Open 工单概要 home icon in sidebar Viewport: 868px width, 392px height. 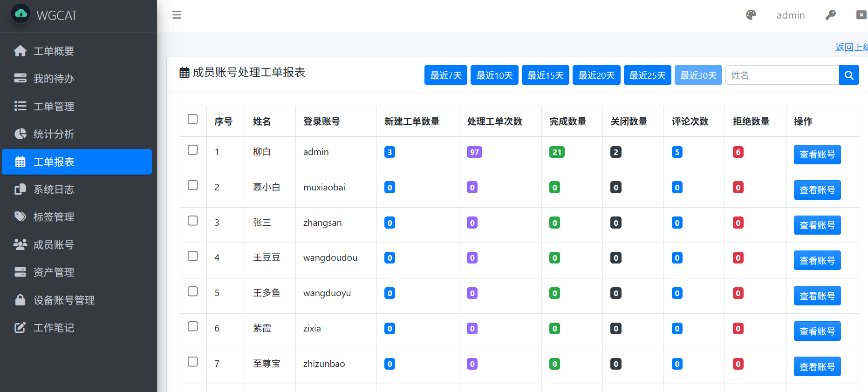pyautogui.click(x=20, y=51)
